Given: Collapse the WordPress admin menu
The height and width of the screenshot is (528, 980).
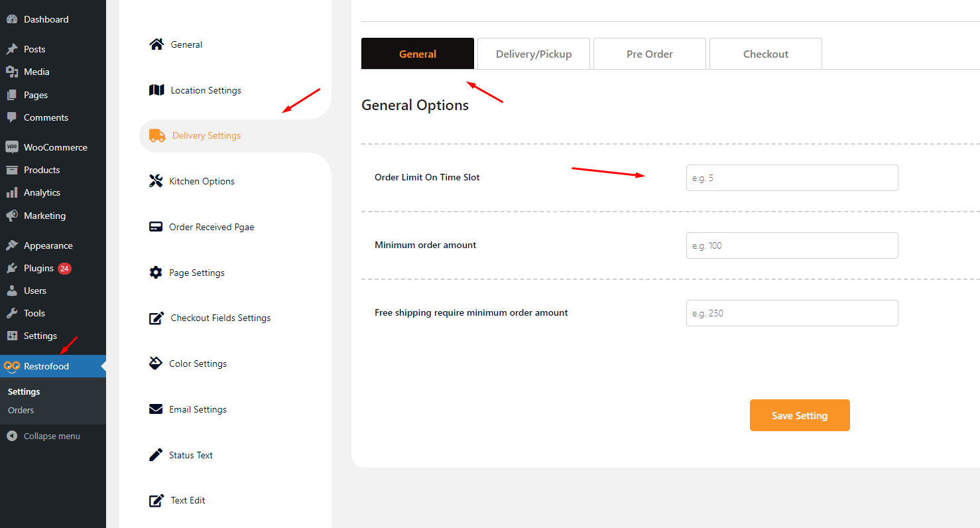Looking at the screenshot, I should point(52,436).
